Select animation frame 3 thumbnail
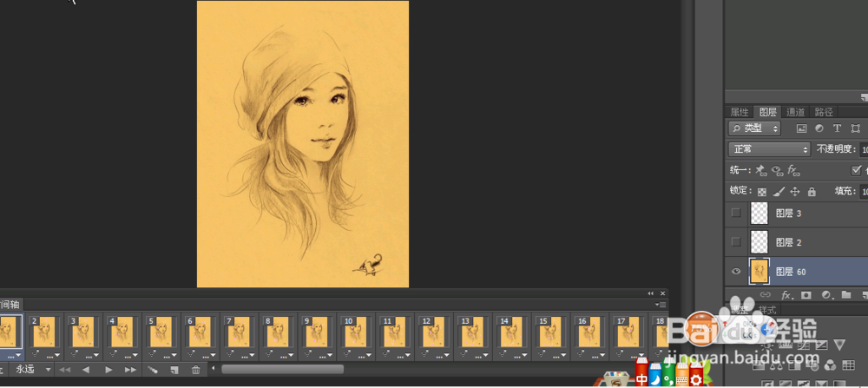 point(83,332)
